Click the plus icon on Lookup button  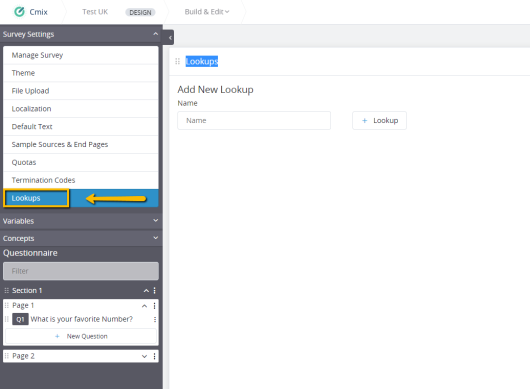[x=364, y=121]
